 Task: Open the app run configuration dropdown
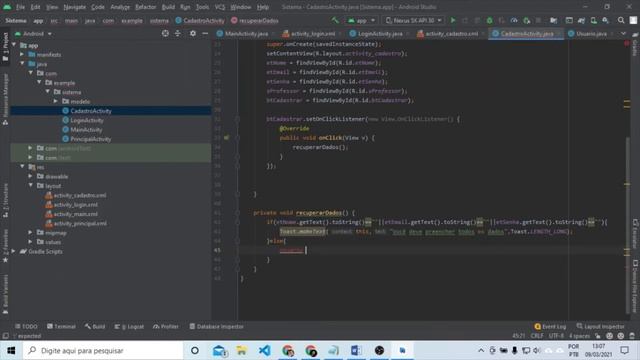click(x=361, y=20)
